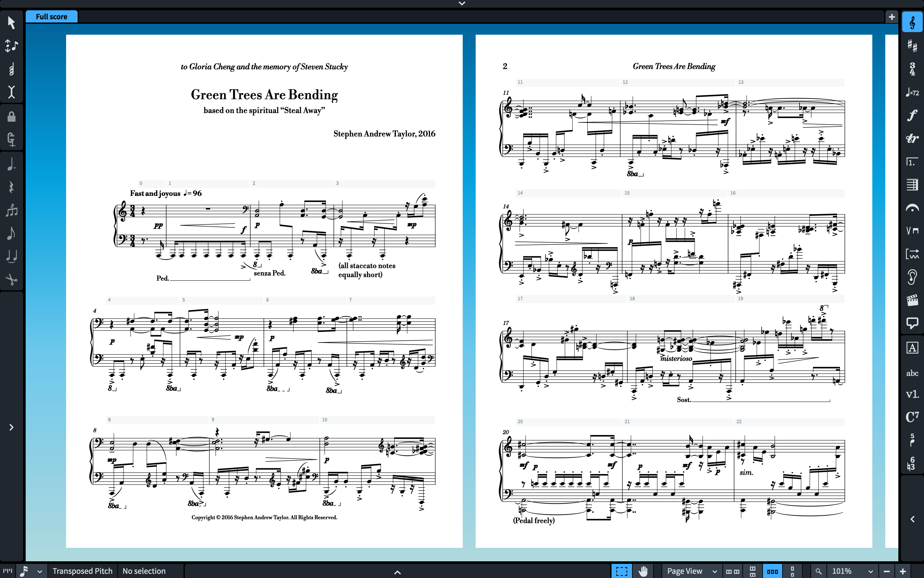Activate the hand pan tool

(643, 571)
